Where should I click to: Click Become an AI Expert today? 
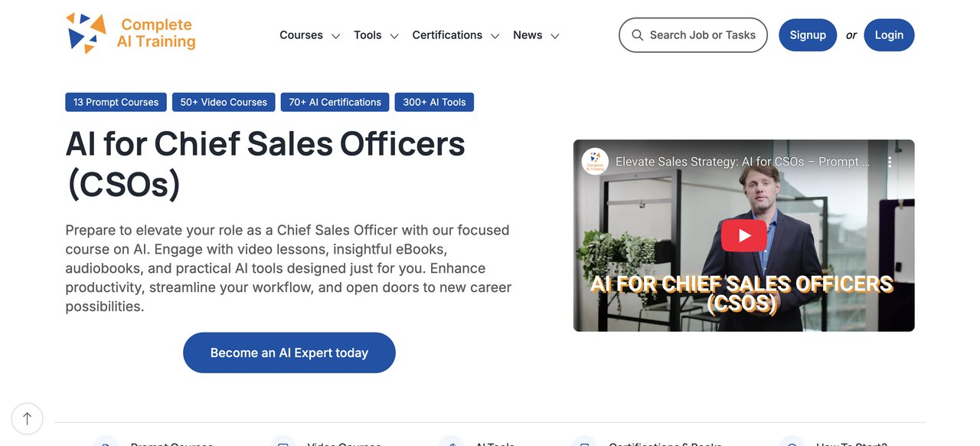click(289, 353)
